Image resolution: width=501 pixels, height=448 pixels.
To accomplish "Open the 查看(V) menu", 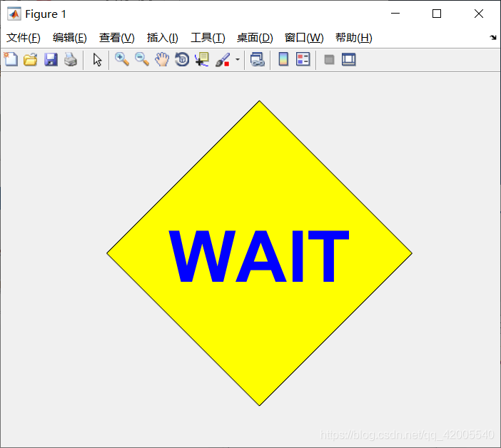I will [116, 38].
